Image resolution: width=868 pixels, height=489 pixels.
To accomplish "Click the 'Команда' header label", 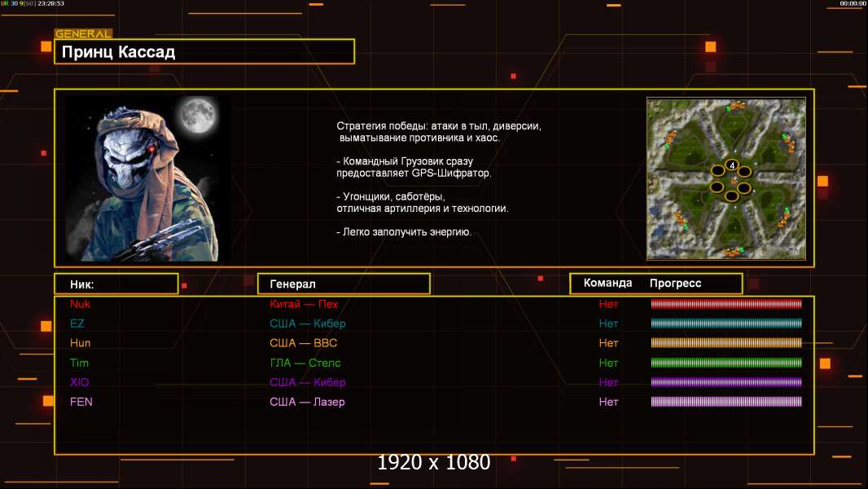I will [607, 284].
